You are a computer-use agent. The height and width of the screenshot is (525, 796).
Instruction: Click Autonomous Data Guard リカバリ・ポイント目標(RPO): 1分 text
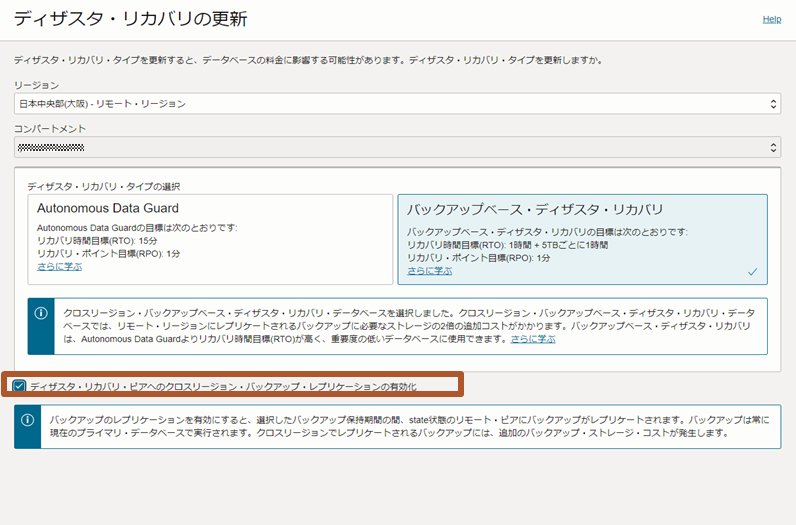(x=109, y=253)
